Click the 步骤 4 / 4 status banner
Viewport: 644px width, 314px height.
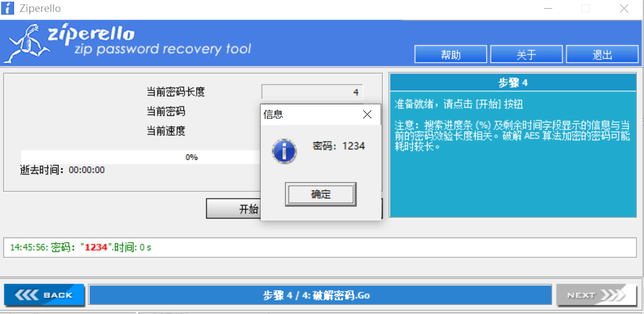tap(320, 294)
